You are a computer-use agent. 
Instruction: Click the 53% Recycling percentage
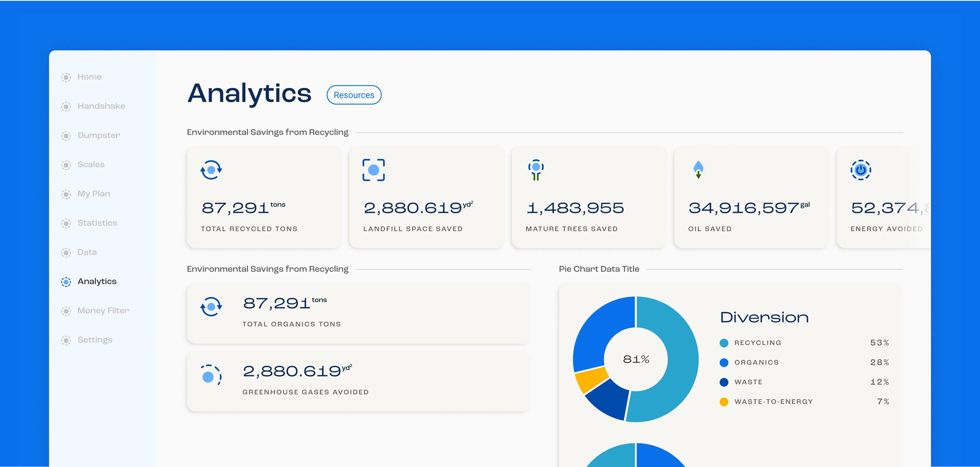click(x=880, y=343)
